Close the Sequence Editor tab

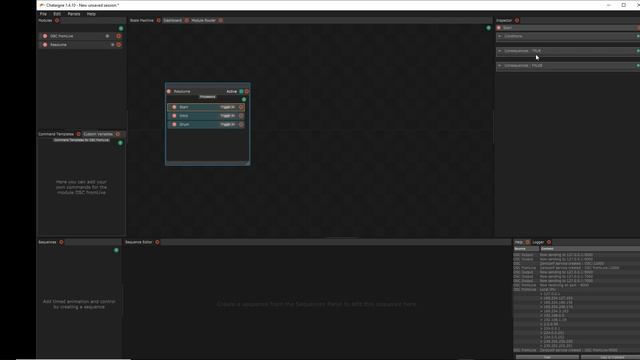(157, 242)
